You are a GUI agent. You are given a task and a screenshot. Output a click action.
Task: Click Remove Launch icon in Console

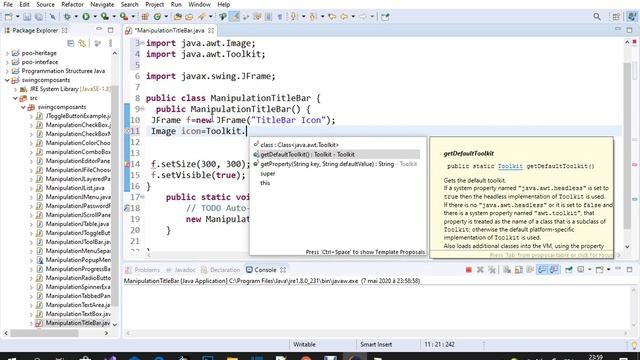click(x=480, y=270)
